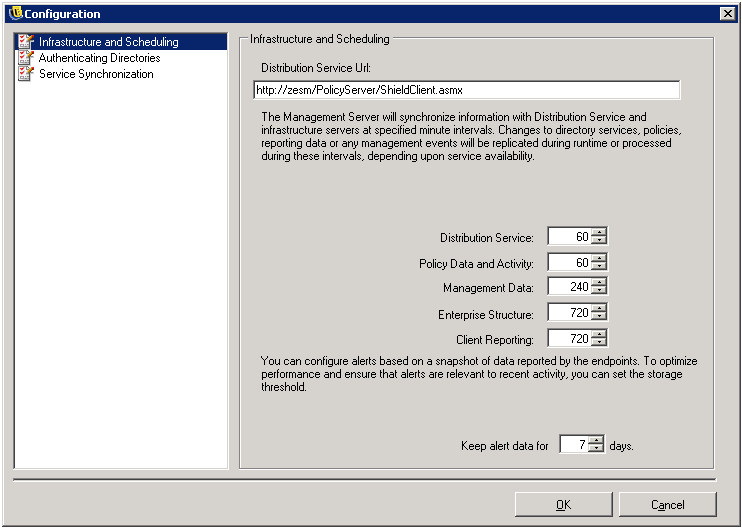Click the Enterprise Structure label
This screenshot has width=742, height=529.
(486, 314)
